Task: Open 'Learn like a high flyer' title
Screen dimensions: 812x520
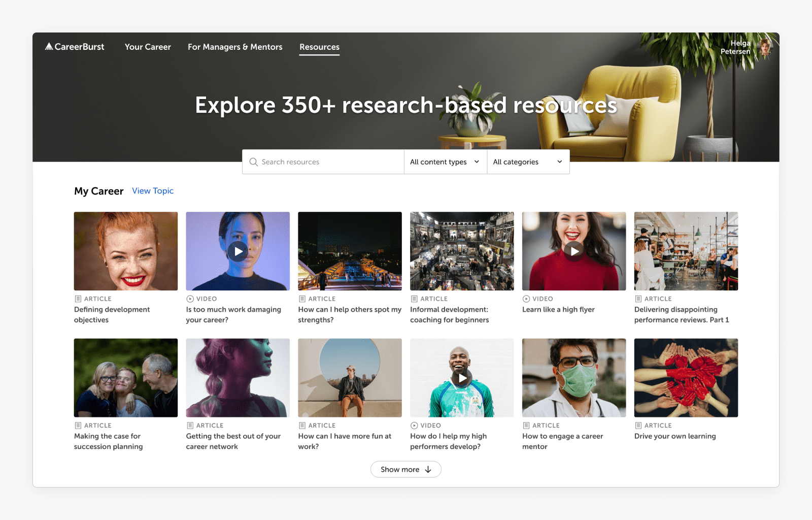Action: tap(558, 310)
